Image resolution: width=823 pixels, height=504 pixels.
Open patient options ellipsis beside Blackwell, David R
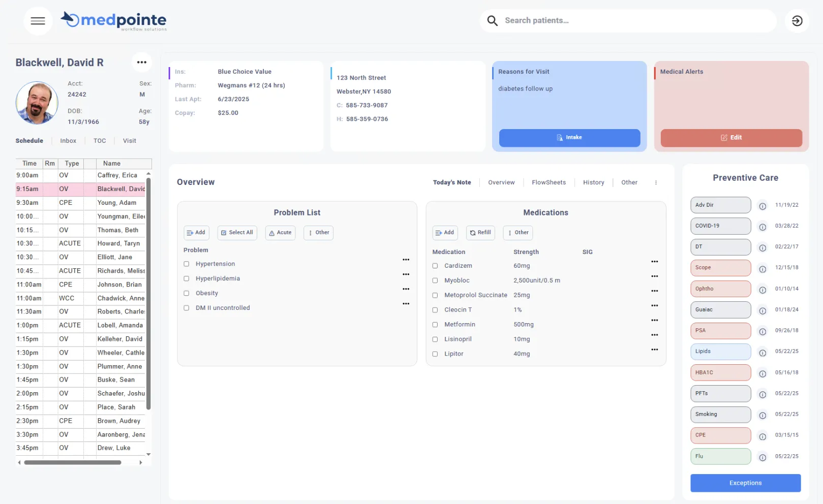(141, 62)
